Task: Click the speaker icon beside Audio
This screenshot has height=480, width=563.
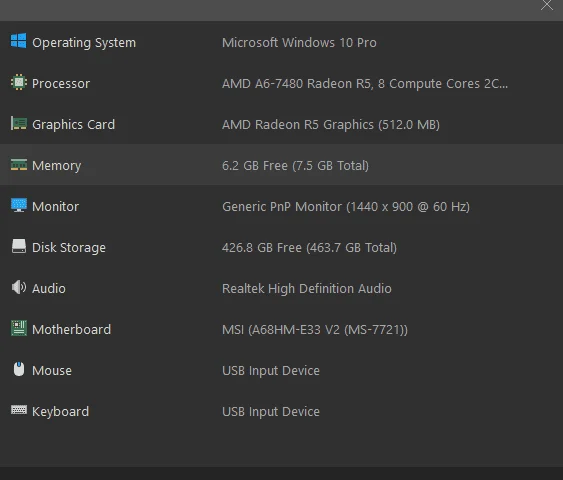Action: tap(19, 287)
